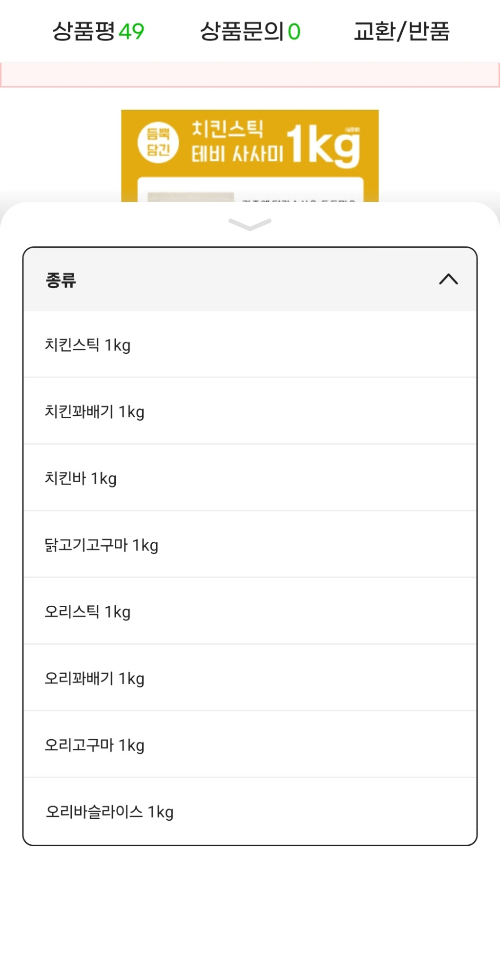This screenshot has width=500, height=980.
Task: Select 닭고기고구마 1kg
Action: [x=102, y=545]
